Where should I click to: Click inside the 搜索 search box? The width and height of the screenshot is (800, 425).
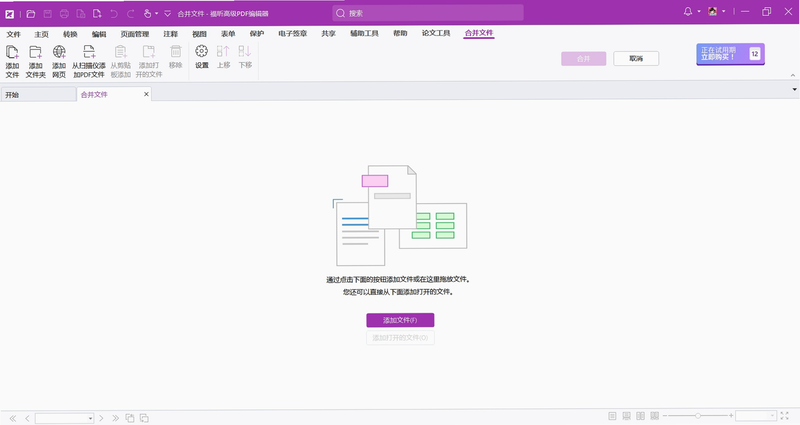point(428,13)
